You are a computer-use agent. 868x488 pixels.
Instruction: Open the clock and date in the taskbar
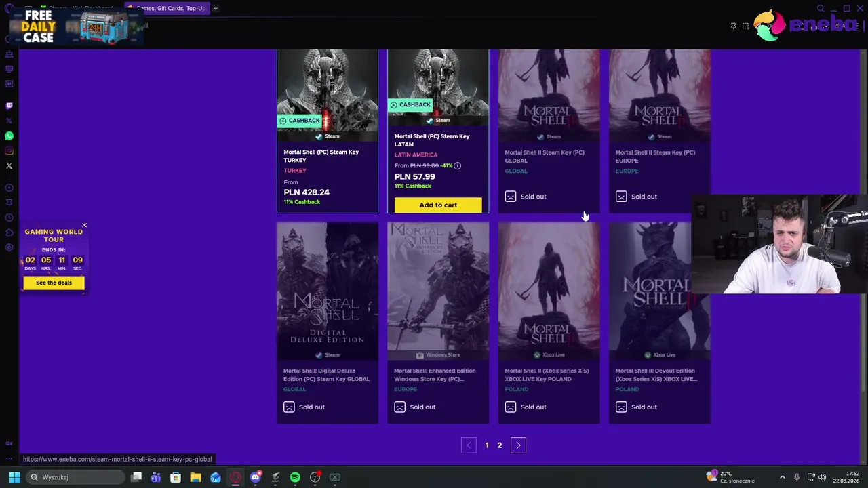coord(848,477)
